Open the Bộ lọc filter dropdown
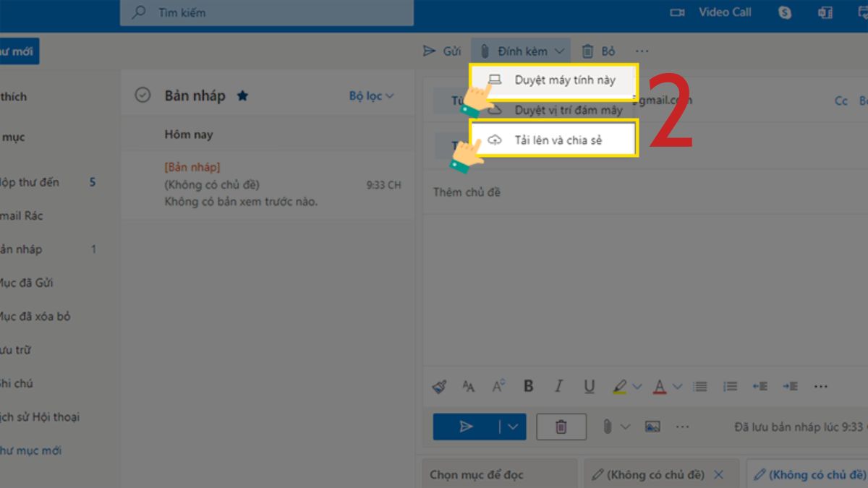The width and height of the screenshot is (868, 488). [371, 96]
